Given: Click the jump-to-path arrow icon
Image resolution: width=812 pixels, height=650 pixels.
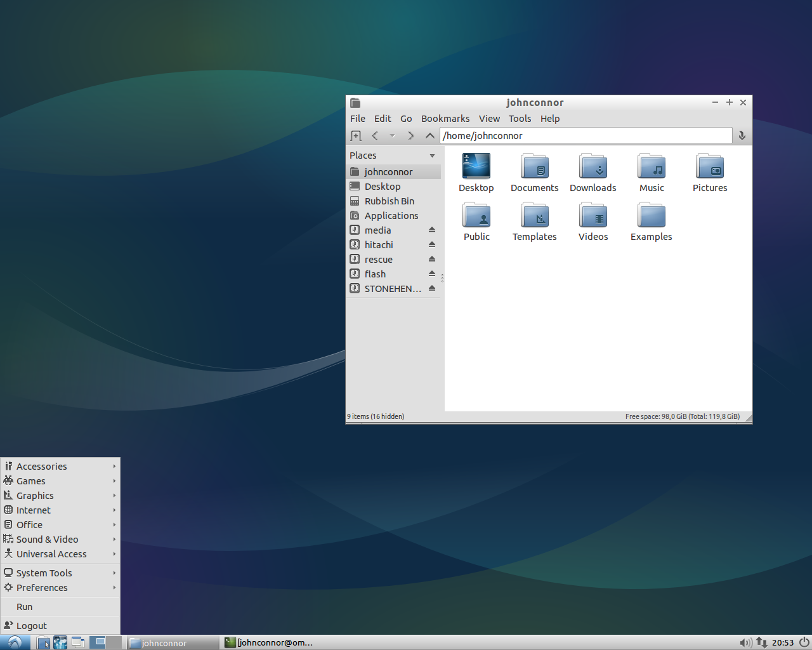Looking at the screenshot, I should [x=742, y=136].
